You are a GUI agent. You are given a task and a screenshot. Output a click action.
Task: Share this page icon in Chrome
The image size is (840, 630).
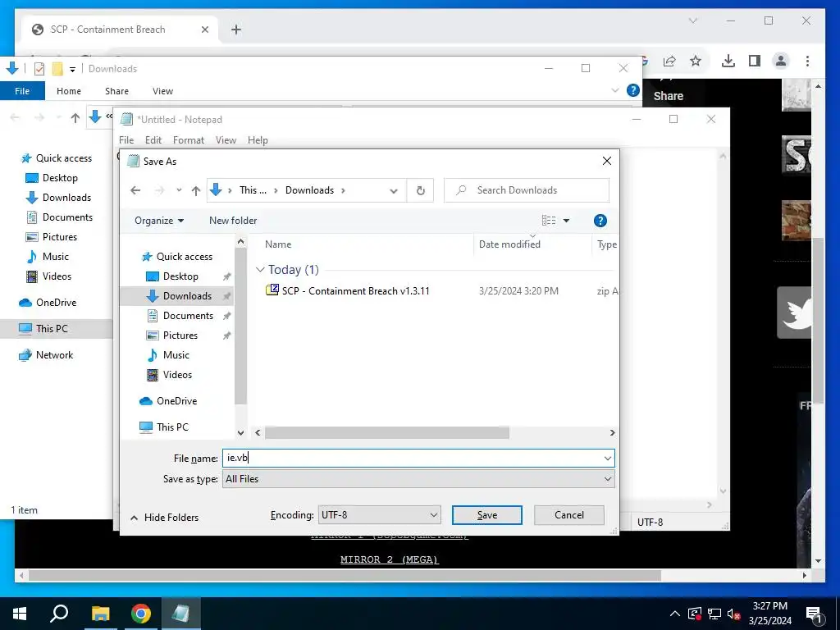pos(669,61)
